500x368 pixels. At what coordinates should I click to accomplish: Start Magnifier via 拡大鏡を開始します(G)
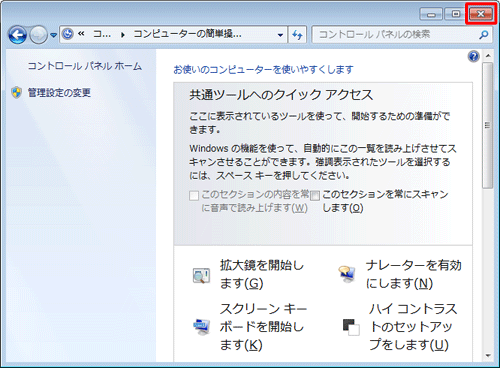(262, 275)
